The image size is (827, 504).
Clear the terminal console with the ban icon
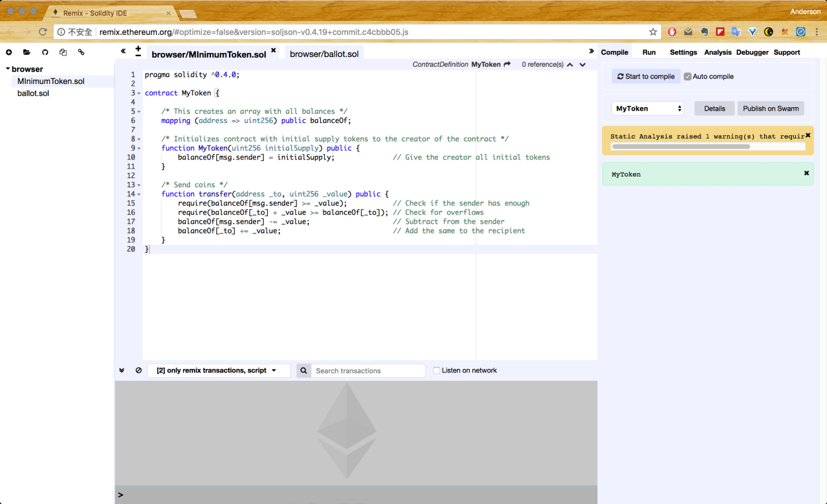138,370
